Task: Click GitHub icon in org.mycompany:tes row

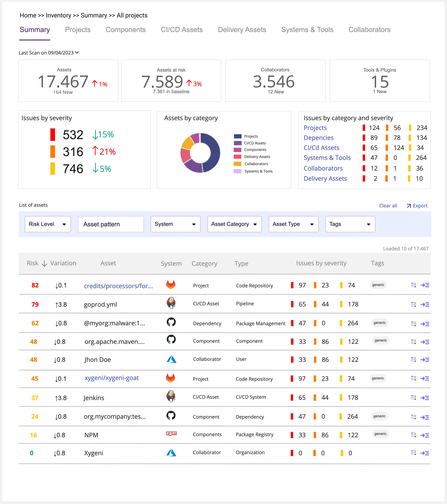Action: coord(171,415)
